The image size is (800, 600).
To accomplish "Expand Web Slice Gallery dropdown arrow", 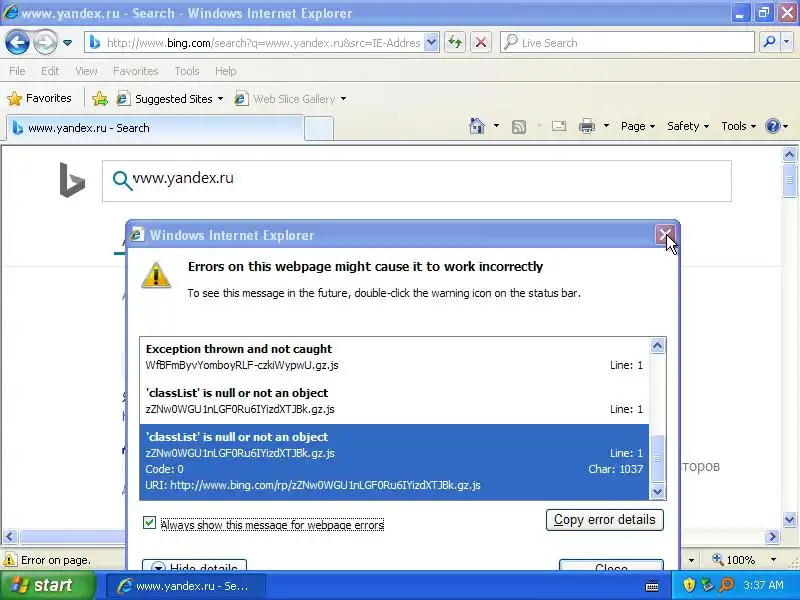I will click(x=343, y=98).
